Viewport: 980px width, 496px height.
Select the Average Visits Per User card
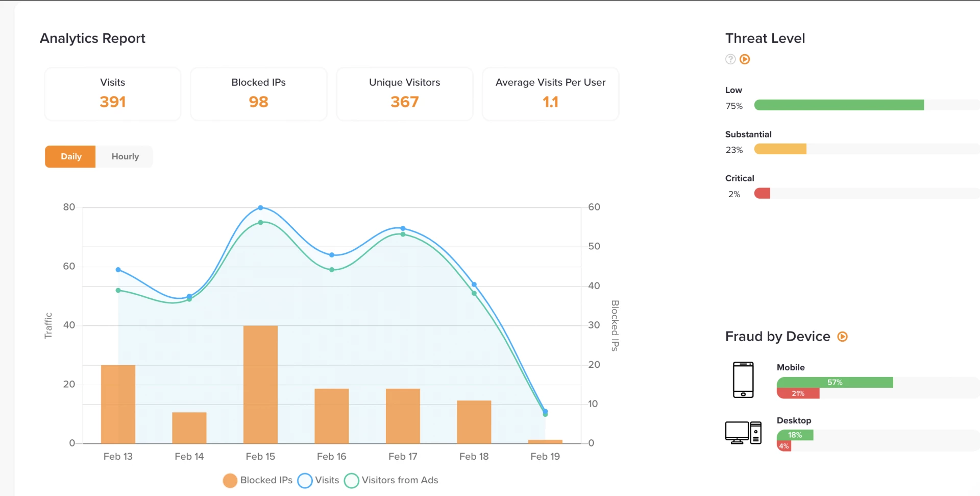click(550, 94)
